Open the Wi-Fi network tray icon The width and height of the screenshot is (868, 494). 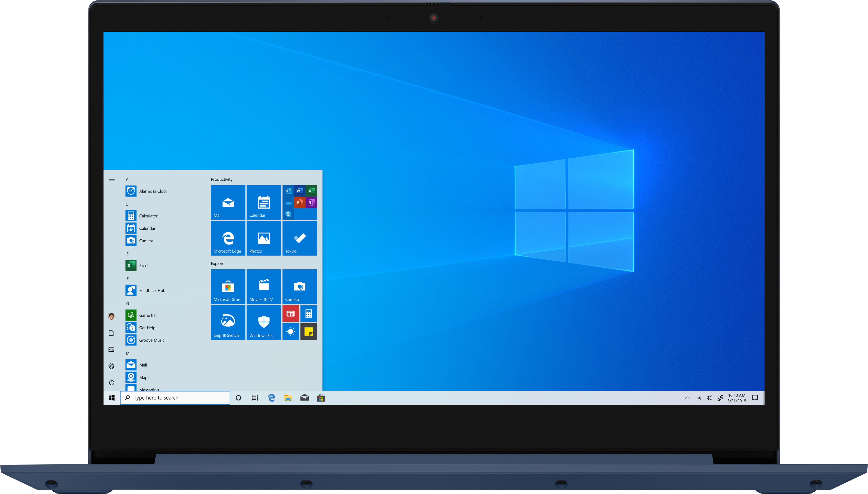click(699, 398)
